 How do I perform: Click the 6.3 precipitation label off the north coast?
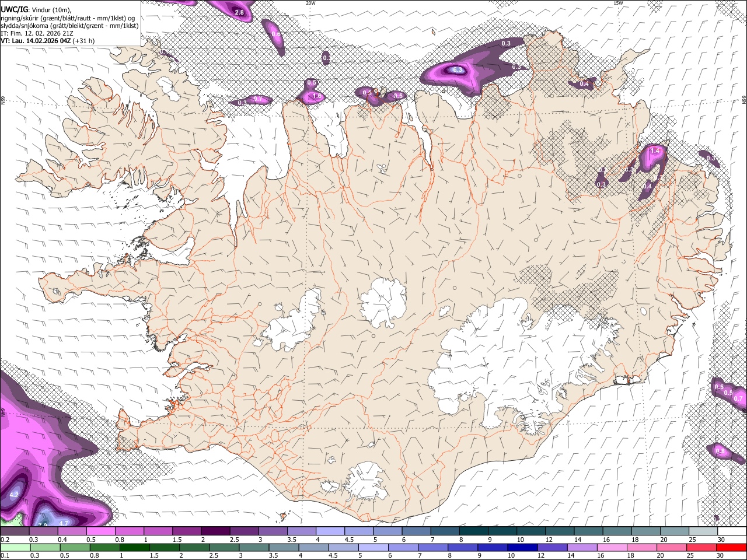click(458, 71)
